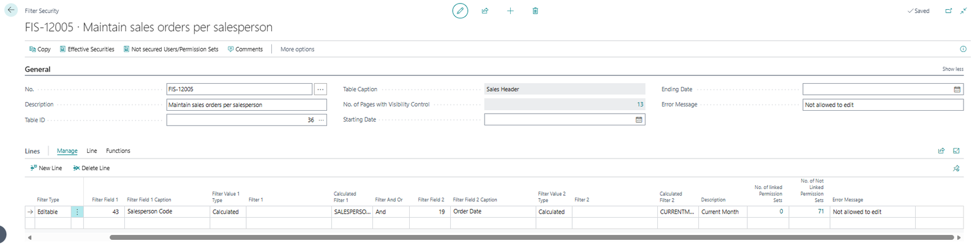
Task: Add a New Line
Action: point(46,168)
